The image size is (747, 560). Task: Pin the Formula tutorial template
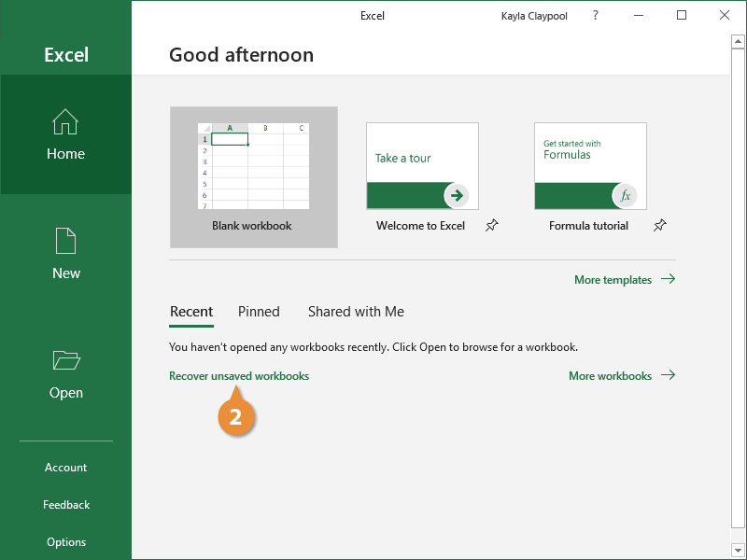(x=660, y=225)
